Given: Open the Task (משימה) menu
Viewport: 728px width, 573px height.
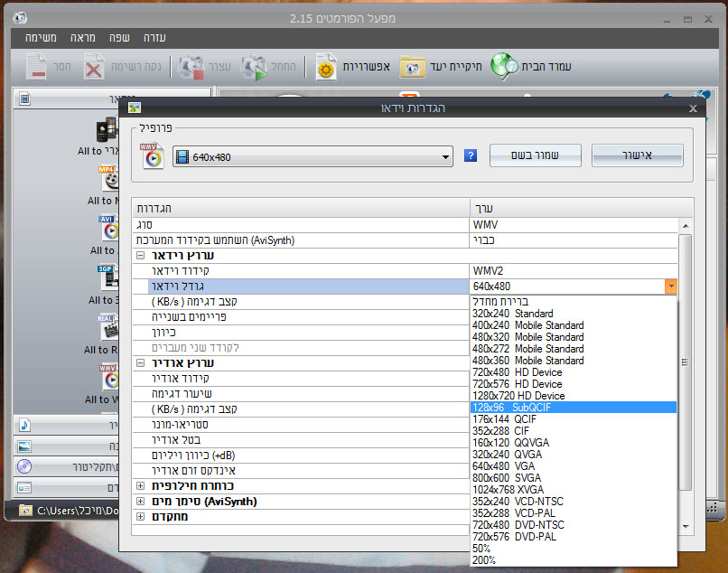Looking at the screenshot, I should [x=41, y=38].
